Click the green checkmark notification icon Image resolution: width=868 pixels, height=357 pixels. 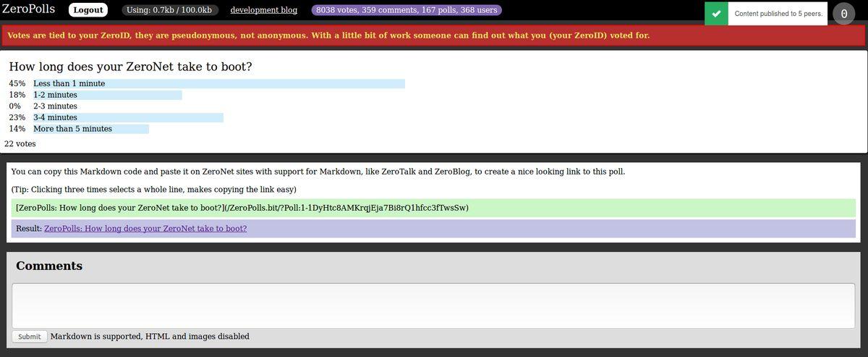pyautogui.click(x=717, y=13)
